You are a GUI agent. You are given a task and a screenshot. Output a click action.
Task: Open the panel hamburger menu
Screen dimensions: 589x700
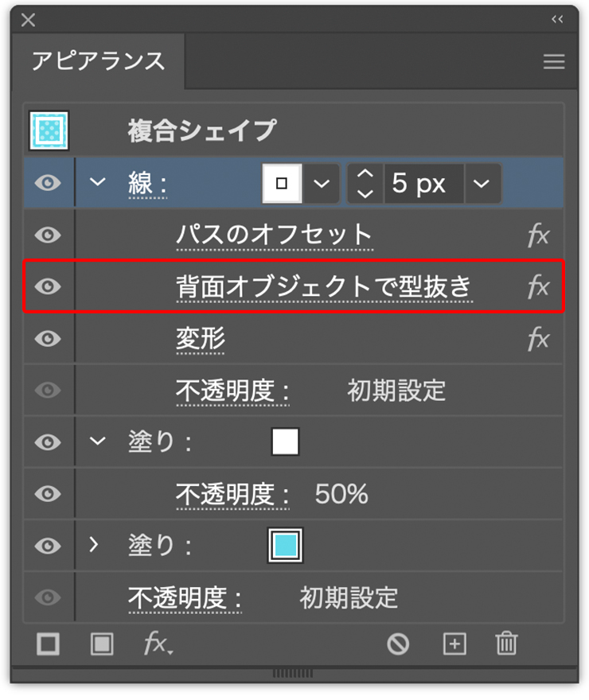[554, 62]
